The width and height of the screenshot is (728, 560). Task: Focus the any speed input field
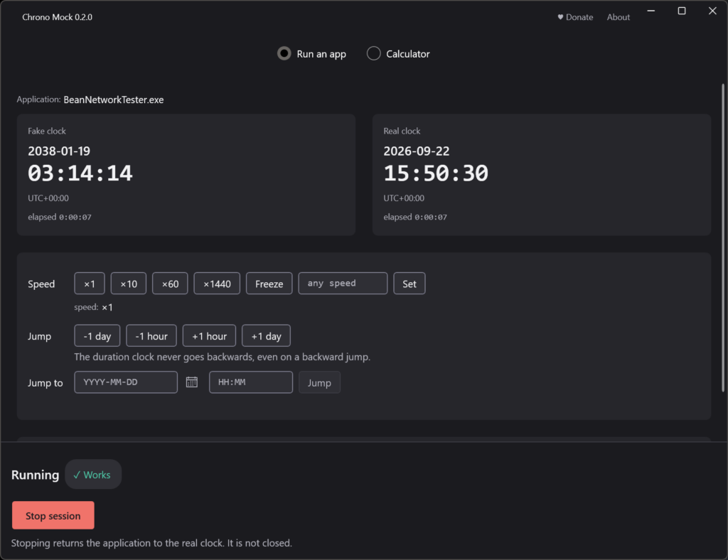click(343, 284)
